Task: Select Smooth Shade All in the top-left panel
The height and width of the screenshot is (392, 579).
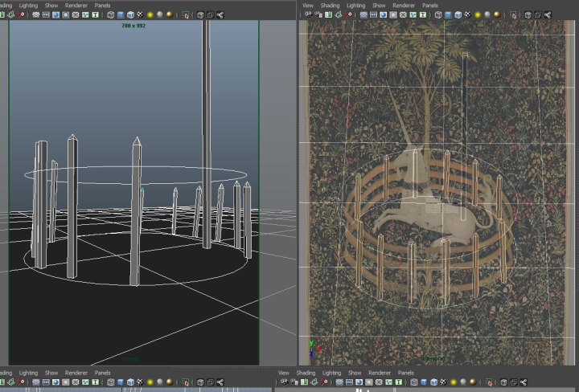Action: point(121,14)
